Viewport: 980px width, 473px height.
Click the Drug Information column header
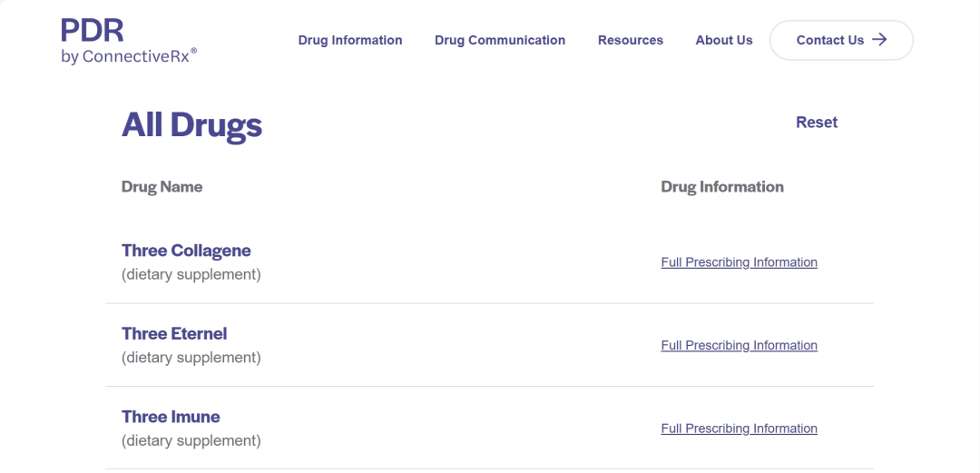722,186
